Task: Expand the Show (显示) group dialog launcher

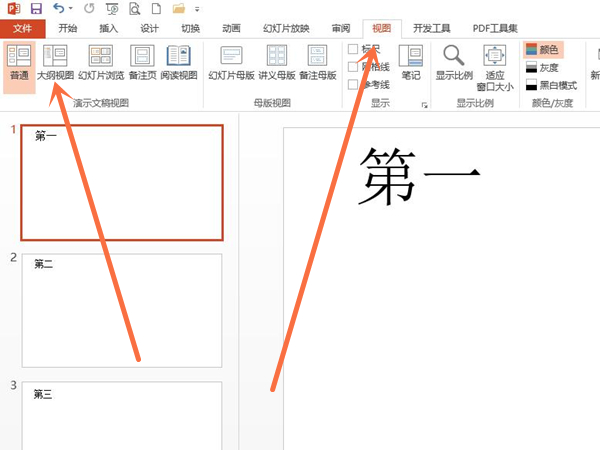Action: (x=424, y=105)
